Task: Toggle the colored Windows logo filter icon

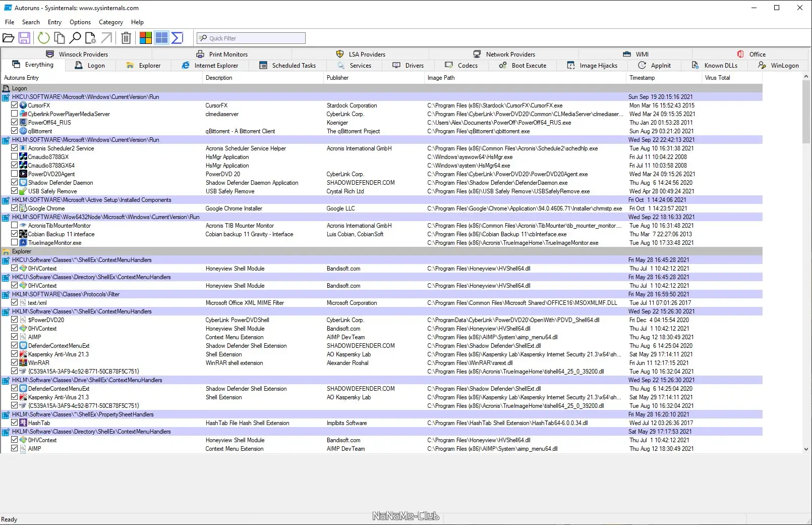Action: pos(146,38)
